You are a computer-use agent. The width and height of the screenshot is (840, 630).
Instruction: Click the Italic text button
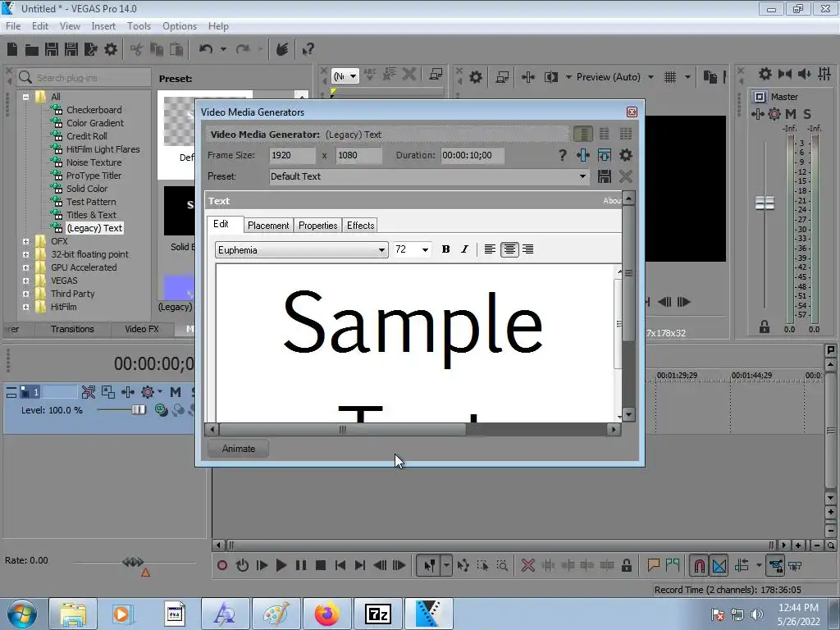coord(464,249)
